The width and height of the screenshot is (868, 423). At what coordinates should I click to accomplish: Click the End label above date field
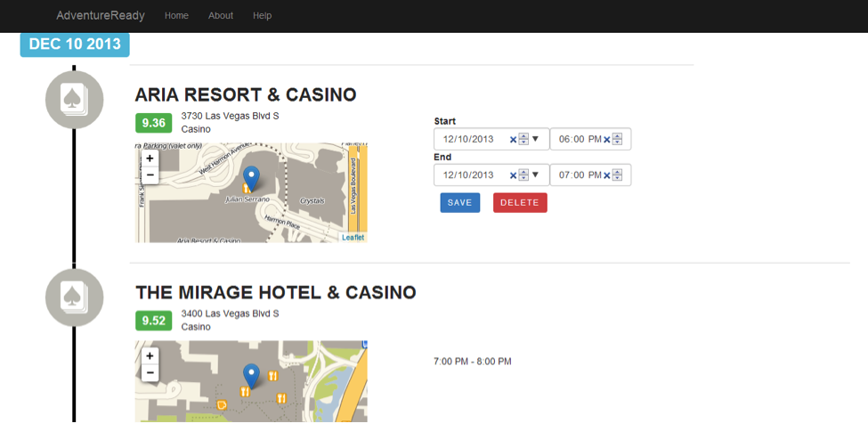coord(442,157)
